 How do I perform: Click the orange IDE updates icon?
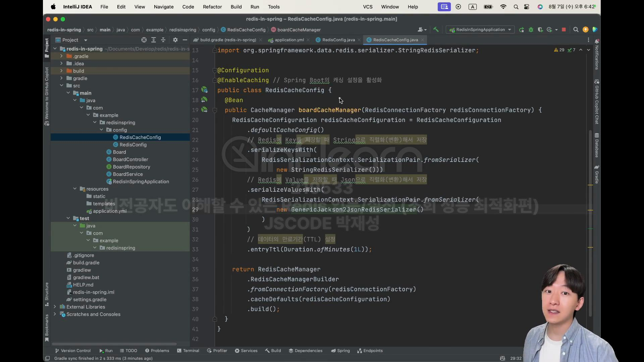pyautogui.click(x=586, y=30)
